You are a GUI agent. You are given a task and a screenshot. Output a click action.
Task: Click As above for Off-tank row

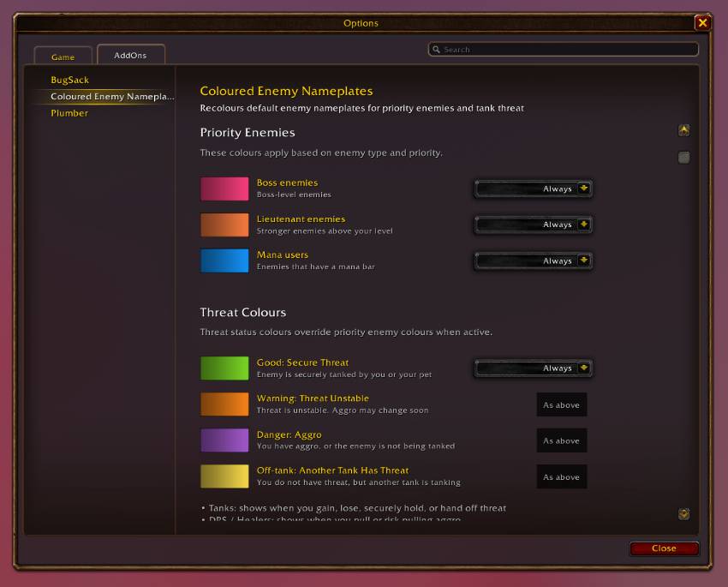(562, 476)
